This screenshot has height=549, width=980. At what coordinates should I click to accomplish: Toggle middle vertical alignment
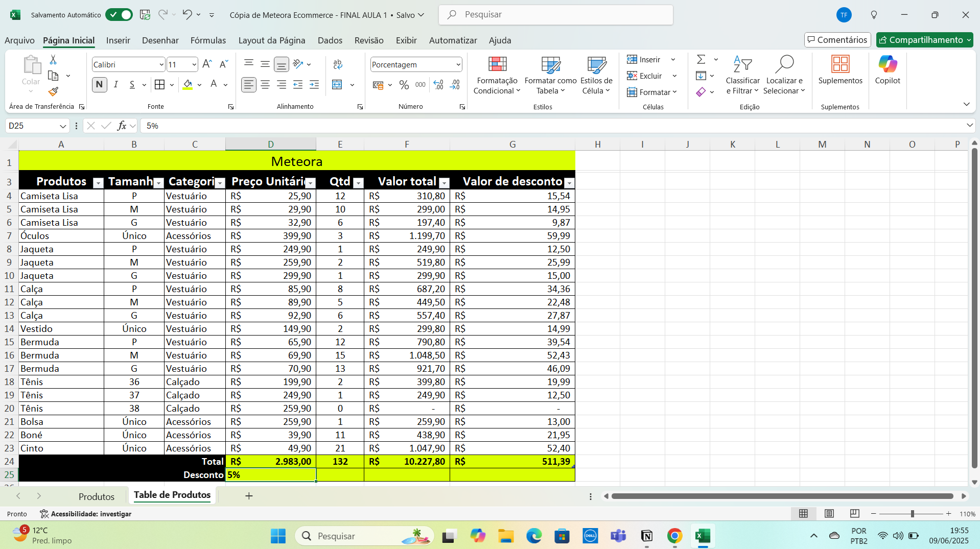tap(265, 64)
